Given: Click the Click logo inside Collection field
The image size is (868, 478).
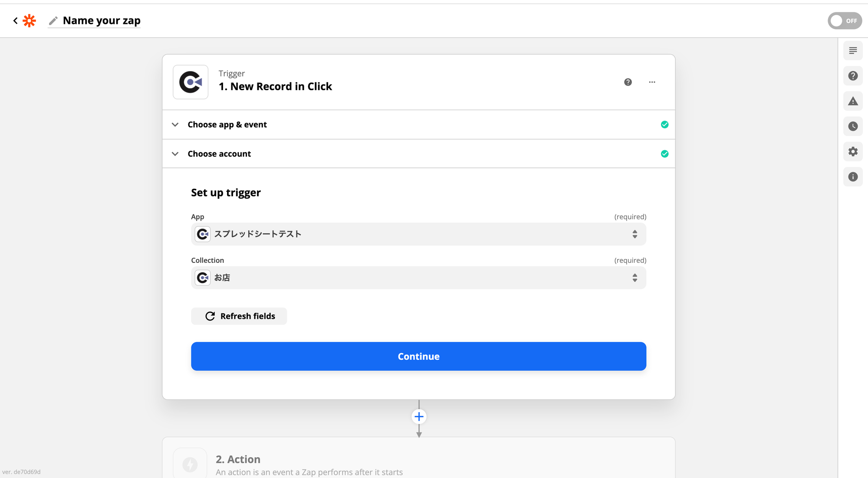Looking at the screenshot, I should [203, 278].
